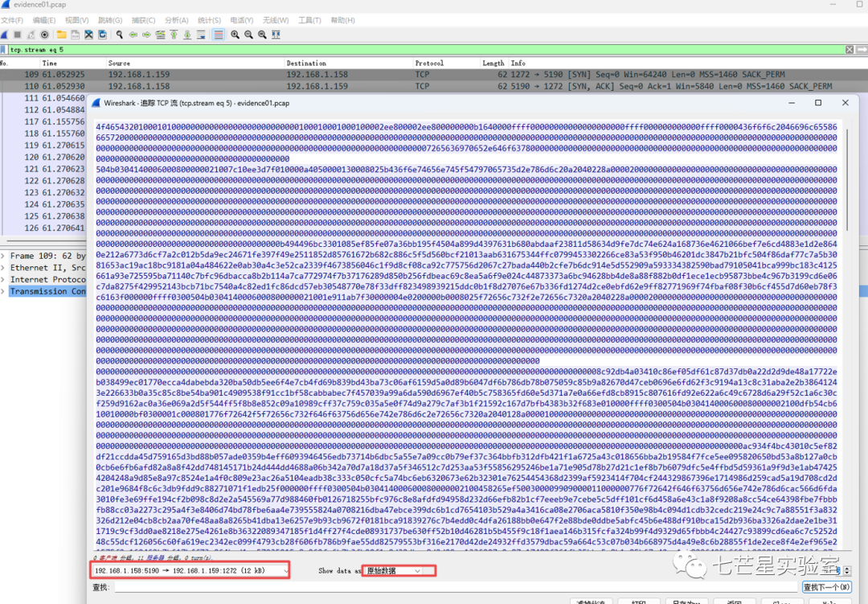Clear the display filter with the X
Viewport: 868px width, 604px height.
(x=850, y=50)
